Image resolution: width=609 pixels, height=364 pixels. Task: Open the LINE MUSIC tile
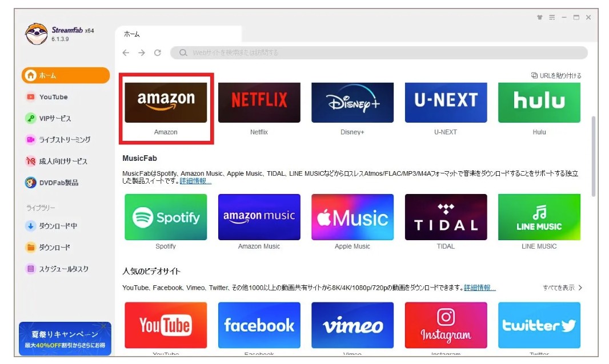click(539, 217)
